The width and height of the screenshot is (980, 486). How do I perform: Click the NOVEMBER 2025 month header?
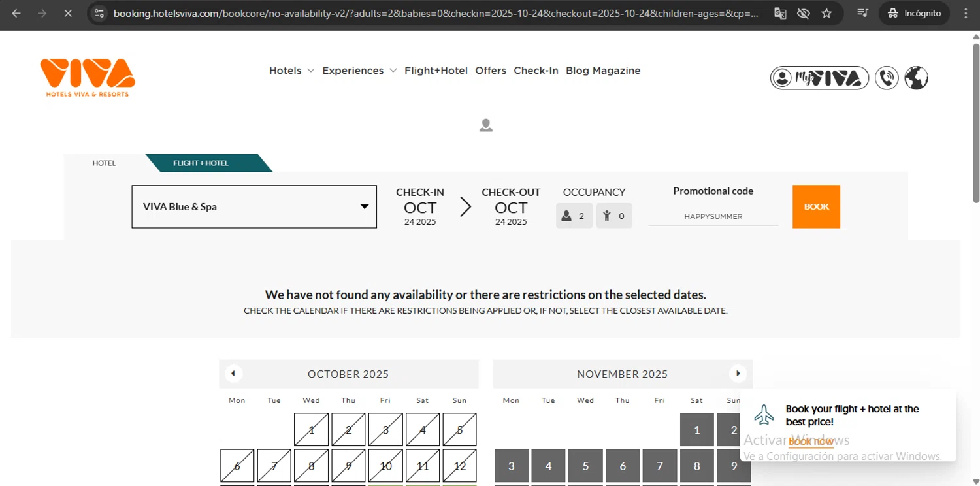coord(623,374)
